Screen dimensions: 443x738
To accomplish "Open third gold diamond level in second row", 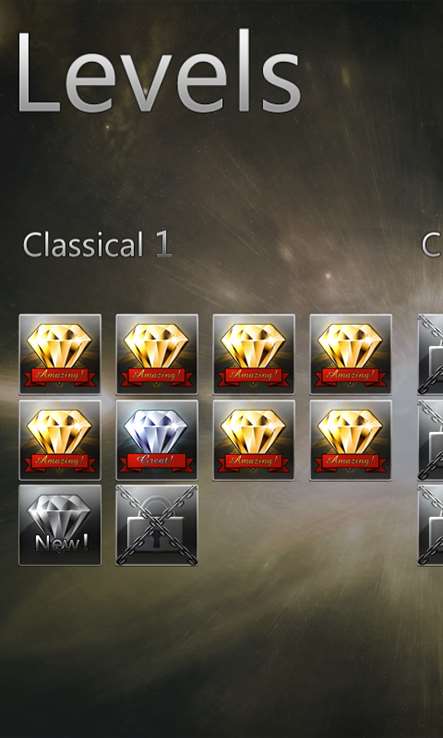I will pyautogui.click(x=254, y=440).
